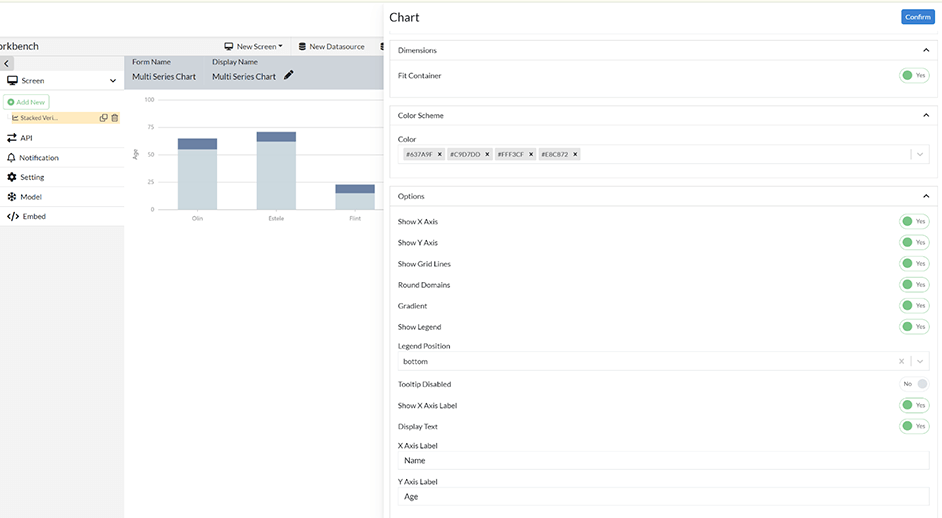The height and width of the screenshot is (518, 942).
Task: Toggle off Show Grid Lines
Action: pos(913,264)
